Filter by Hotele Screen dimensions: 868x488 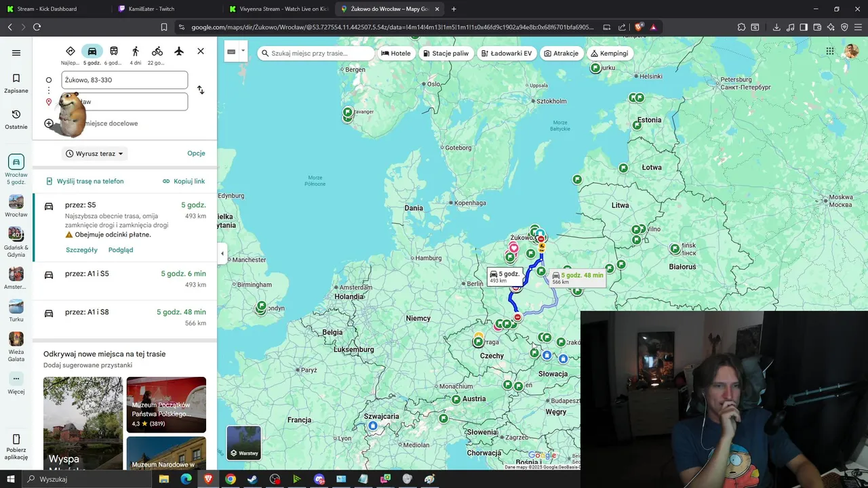[x=396, y=54]
